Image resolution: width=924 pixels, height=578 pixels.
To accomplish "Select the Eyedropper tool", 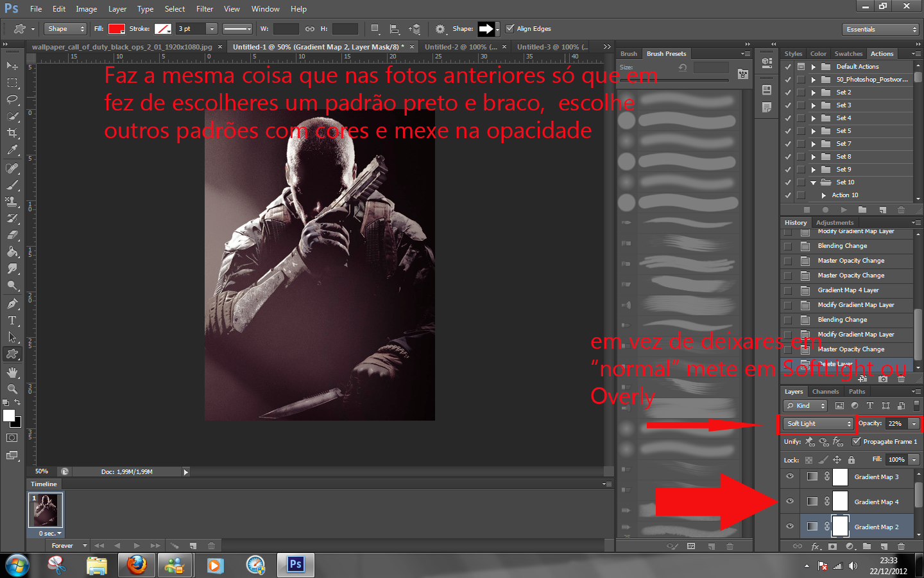I will 12,150.
